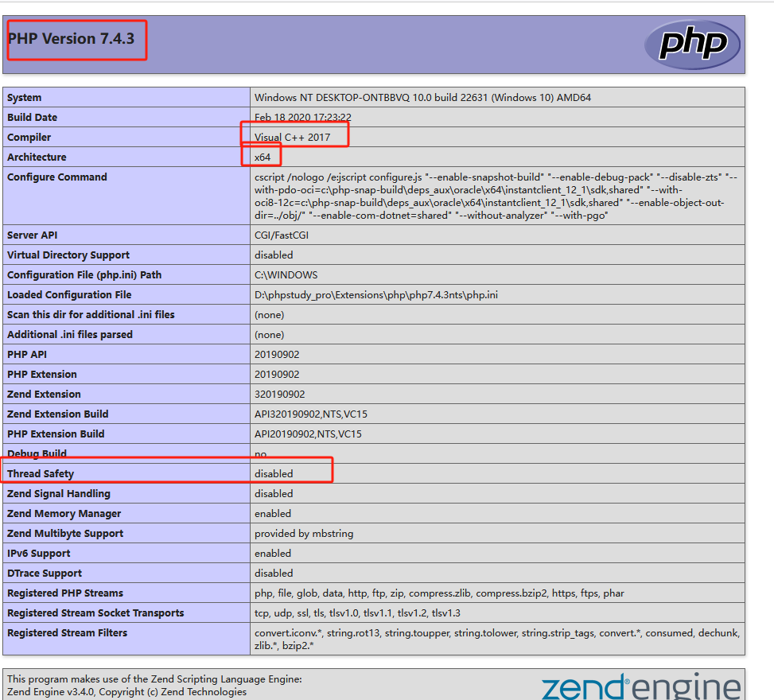Select the Windows NT DESKTOP-ONTBBVQ system value

click(422, 98)
